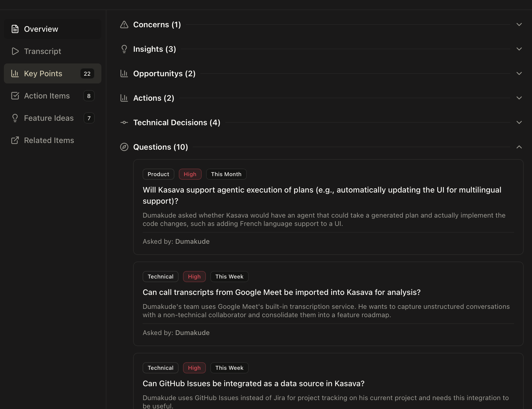
Task: Click the Key Points bar chart icon
Action: click(15, 73)
